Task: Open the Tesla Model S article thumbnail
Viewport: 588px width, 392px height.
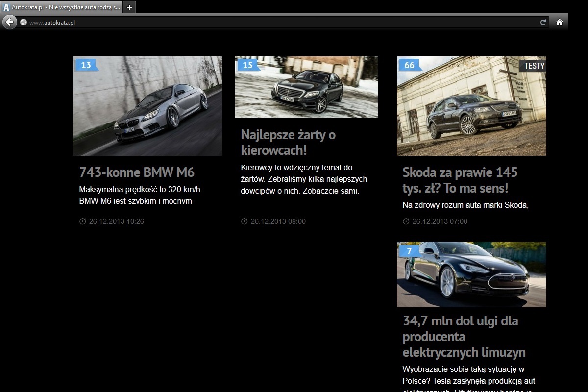Action: pyautogui.click(x=471, y=274)
